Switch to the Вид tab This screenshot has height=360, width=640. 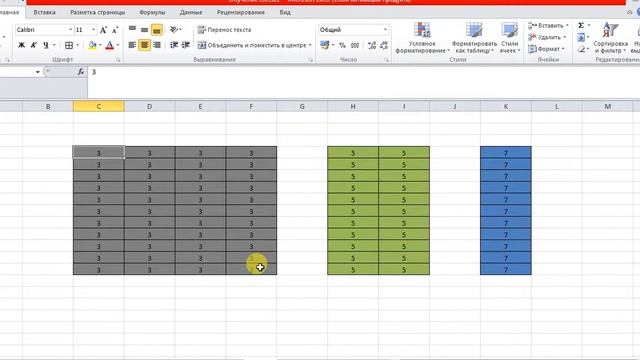pos(285,12)
